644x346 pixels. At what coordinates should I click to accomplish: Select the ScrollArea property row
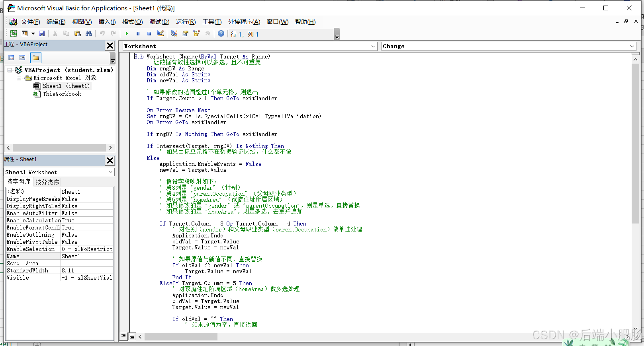[59, 263]
